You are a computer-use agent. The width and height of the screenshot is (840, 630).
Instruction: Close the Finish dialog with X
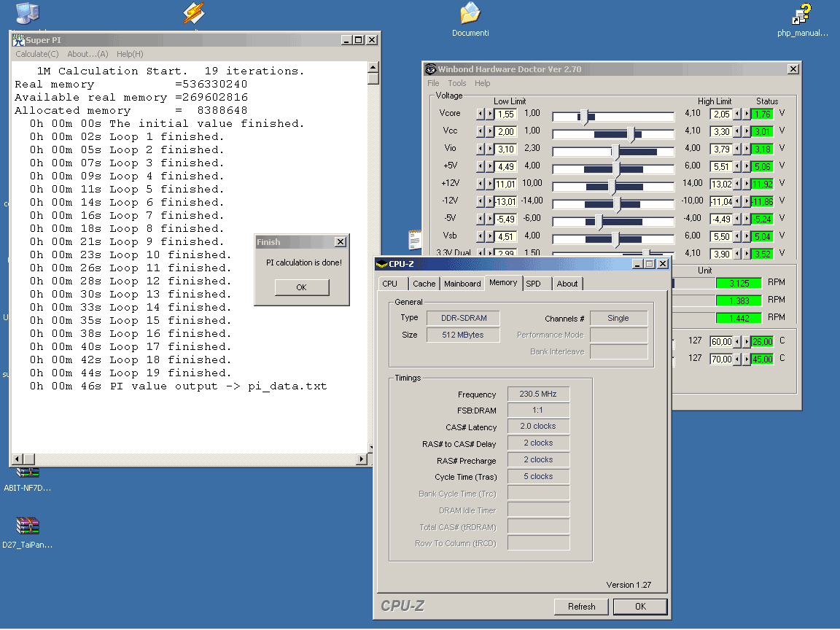[341, 241]
